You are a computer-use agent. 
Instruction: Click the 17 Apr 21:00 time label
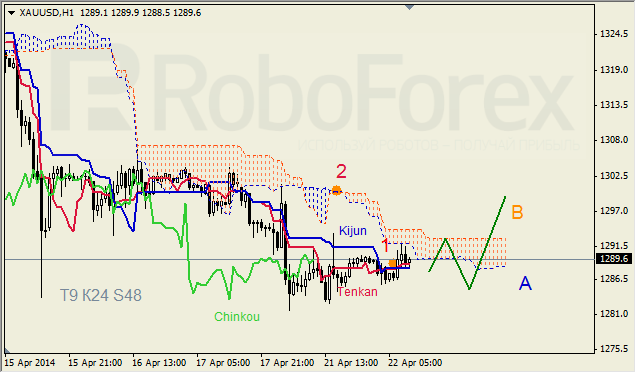tap(287, 362)
